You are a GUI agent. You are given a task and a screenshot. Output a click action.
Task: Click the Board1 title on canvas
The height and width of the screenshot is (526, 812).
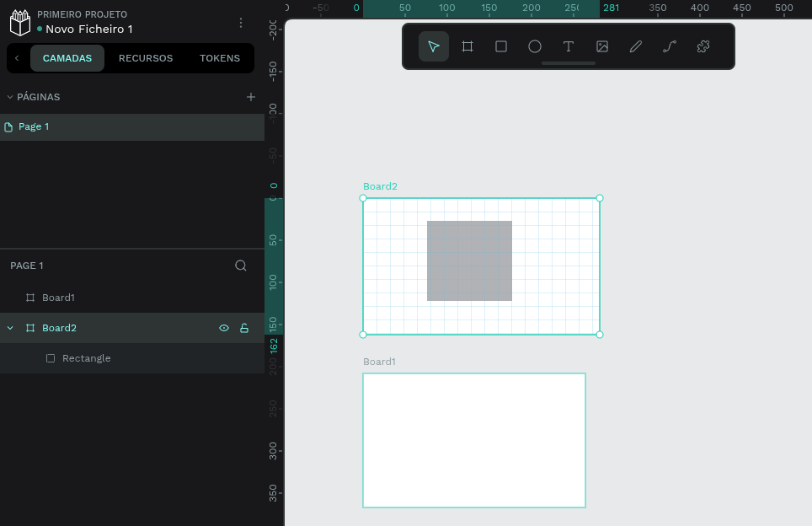coord(379,362)
